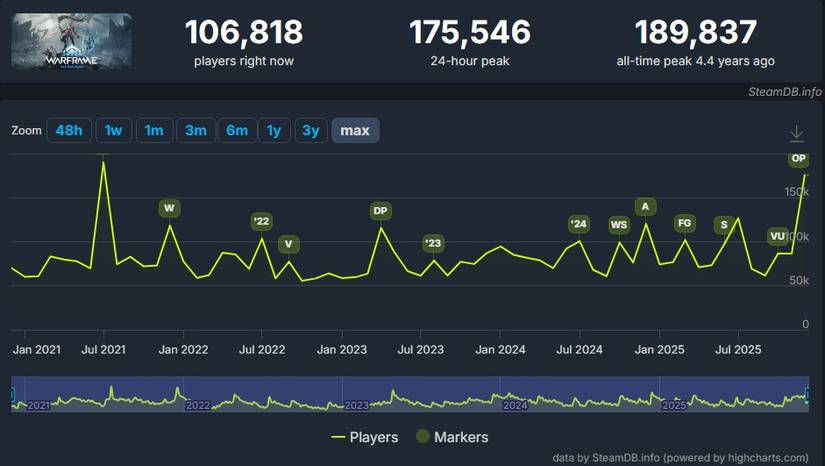Click the 'DP' chart marker
The height and width of the screenshot is (466, 825).
[380, 210]
